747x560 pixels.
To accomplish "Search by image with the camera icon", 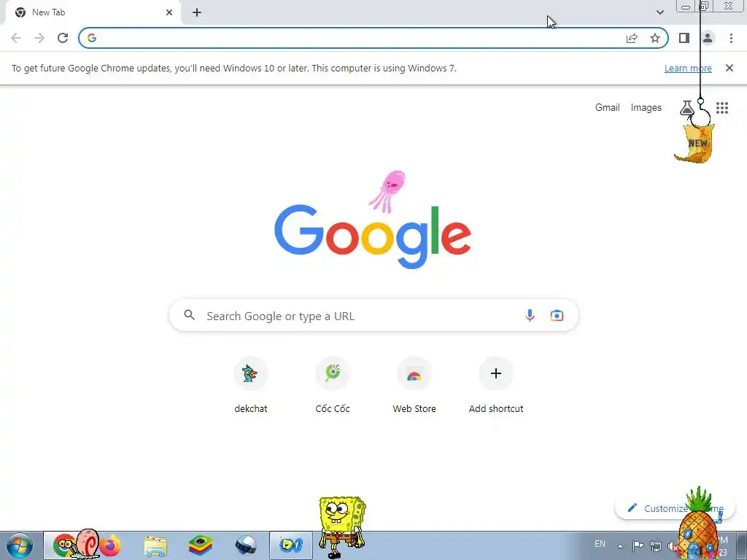I will [x=557, y=315].
